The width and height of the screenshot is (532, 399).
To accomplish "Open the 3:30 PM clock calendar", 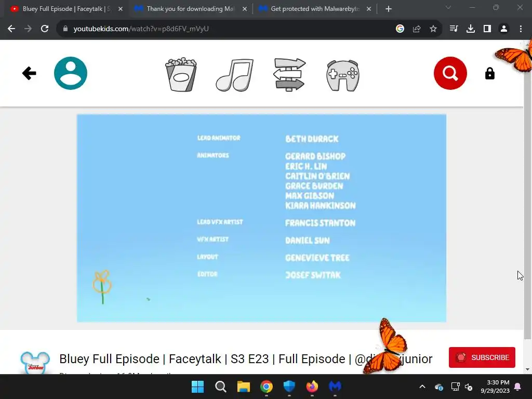I will tap(495, 387).
